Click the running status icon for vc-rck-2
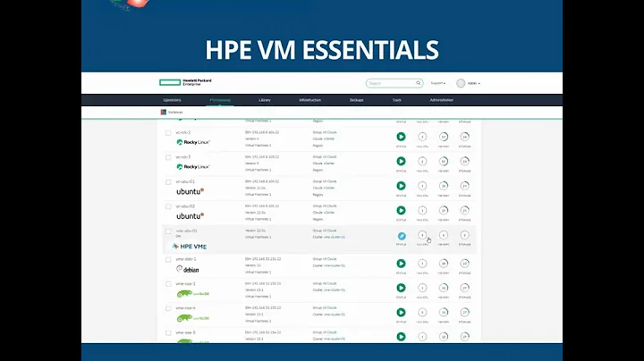The width and height of the screenshot is (644, 361). (401, 137)
